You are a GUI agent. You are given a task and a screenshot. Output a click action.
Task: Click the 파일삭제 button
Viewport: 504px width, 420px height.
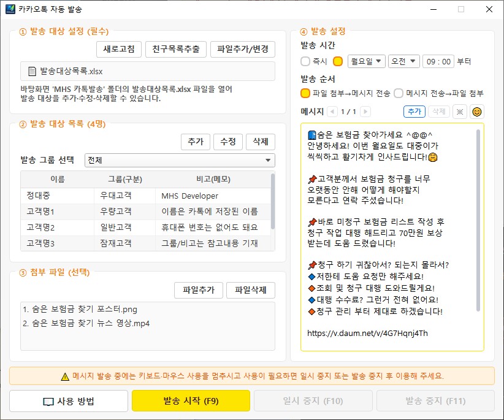[251, 290]
